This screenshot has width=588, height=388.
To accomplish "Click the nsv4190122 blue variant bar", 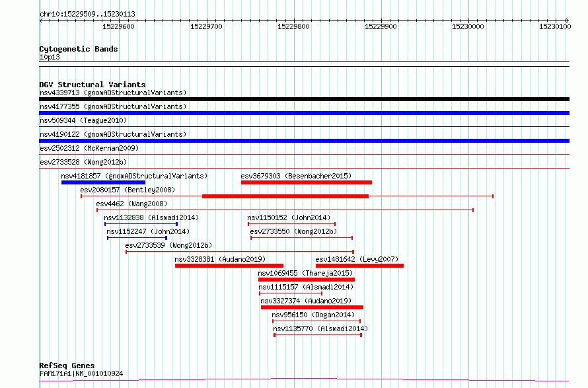I will click(x=304, y=141).
